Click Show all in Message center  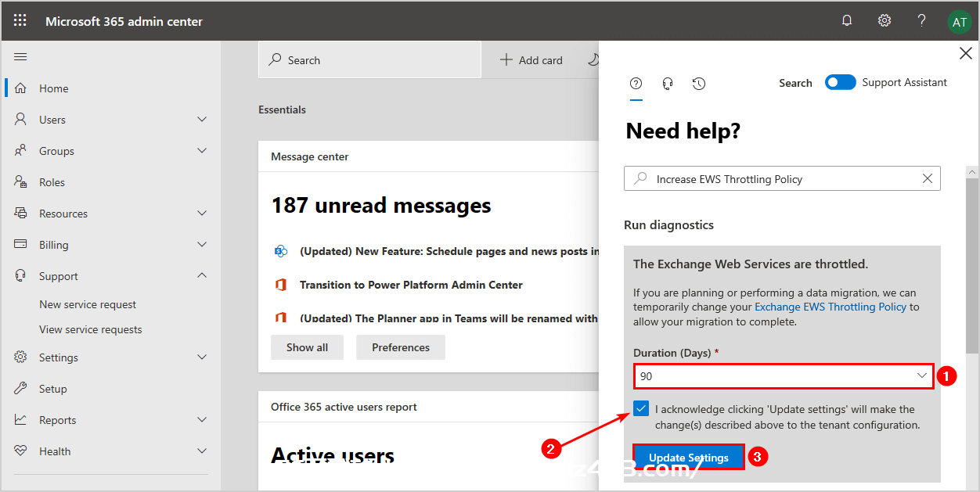307,347
